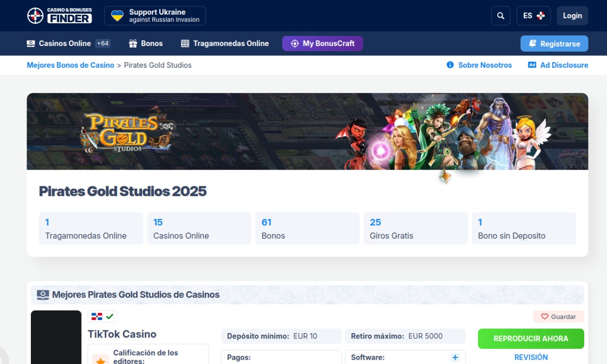Click the +64 casinos badge
This screenshot has height=364, width=607.
click(103, 44)
